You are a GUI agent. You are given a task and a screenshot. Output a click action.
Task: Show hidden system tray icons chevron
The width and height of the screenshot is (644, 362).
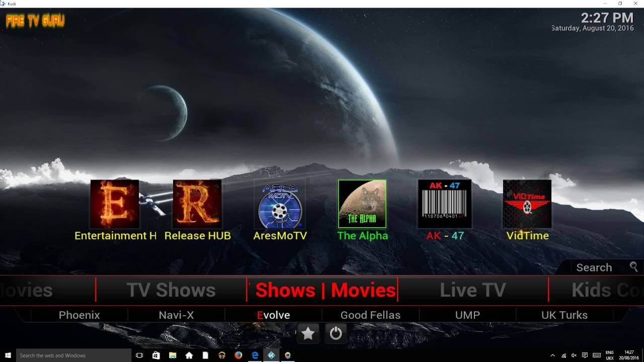pyautogui.click(x=553, y=355)
